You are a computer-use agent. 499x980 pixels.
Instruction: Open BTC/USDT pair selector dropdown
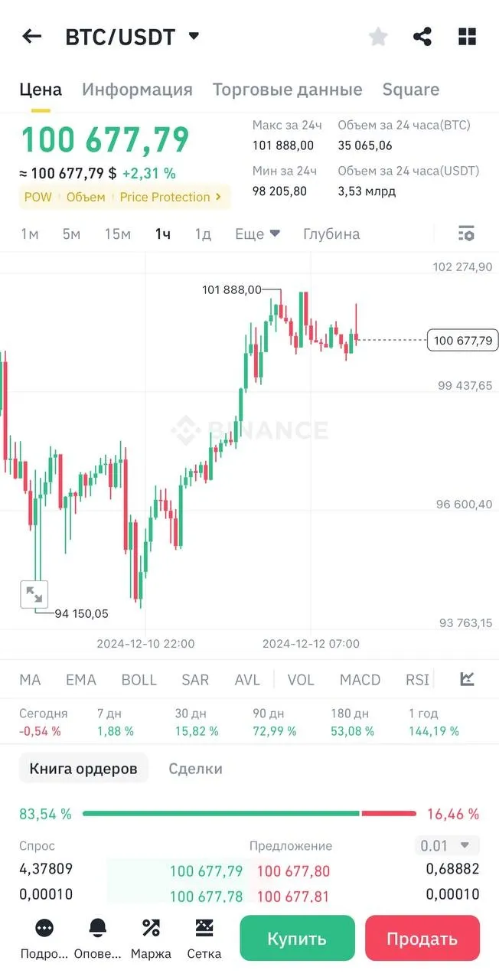click(x=194, y=36)
